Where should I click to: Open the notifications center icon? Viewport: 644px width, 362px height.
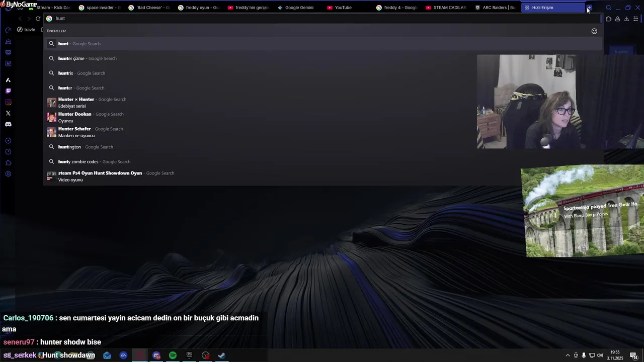tap(633, 355)
